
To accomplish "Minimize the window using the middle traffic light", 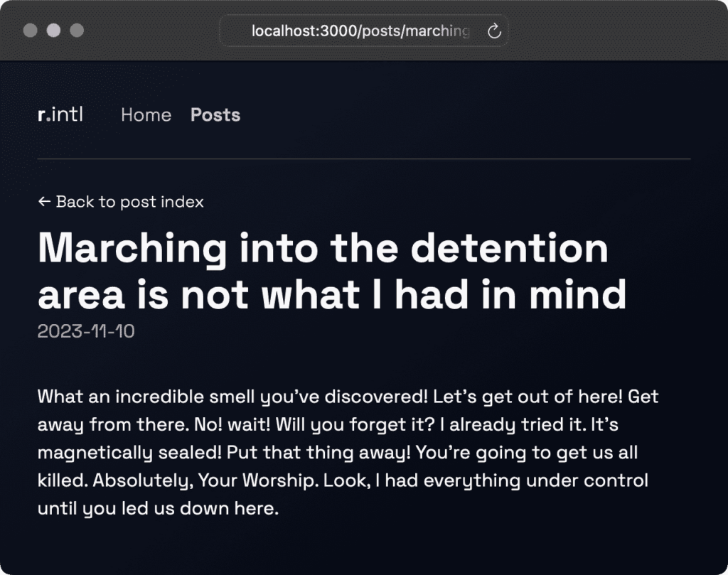I will coord(53,31).
